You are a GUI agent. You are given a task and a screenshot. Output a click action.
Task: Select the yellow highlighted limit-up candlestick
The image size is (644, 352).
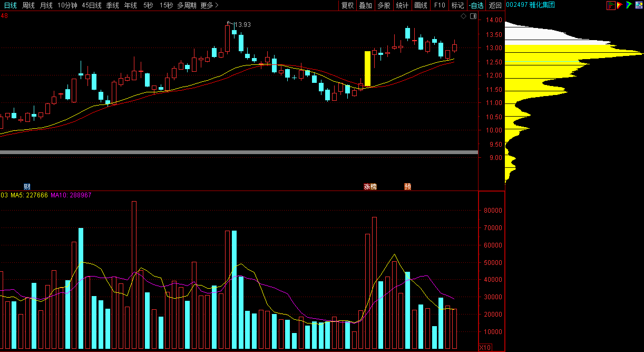pos(367,69)
